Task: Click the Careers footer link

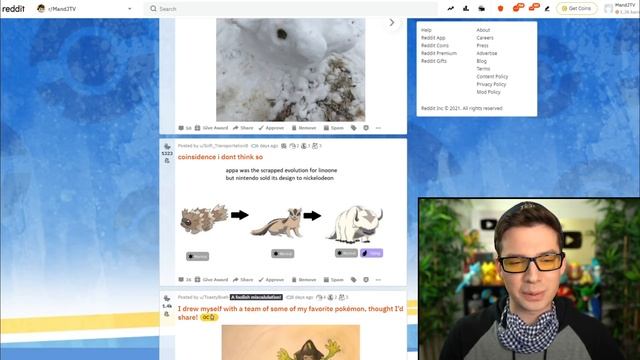Action: coord(485,38)
